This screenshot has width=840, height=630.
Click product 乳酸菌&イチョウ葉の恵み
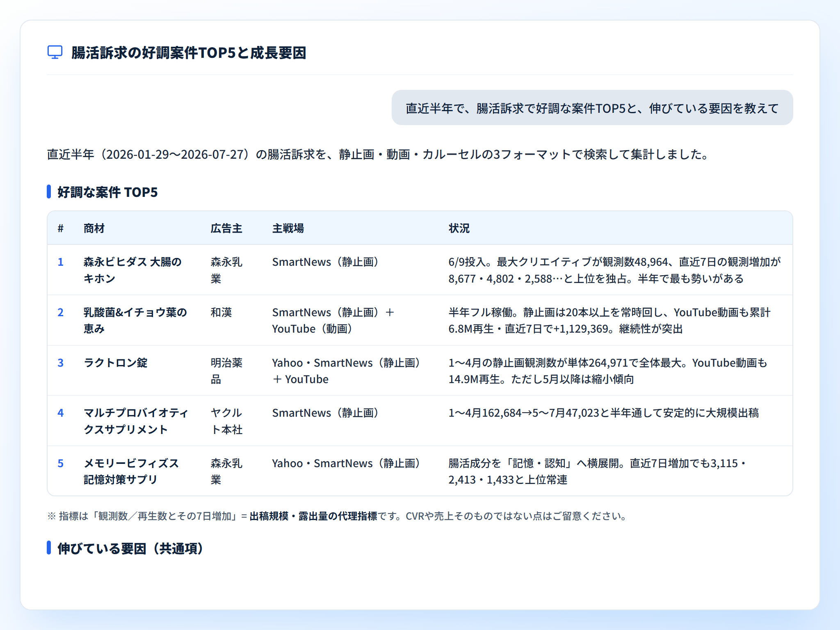(135, 320)
